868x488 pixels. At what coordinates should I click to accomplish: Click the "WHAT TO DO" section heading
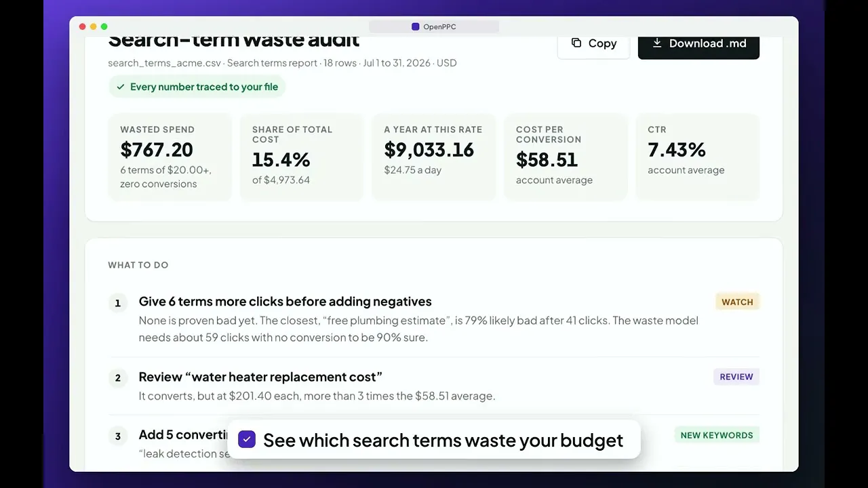point(138,265)
